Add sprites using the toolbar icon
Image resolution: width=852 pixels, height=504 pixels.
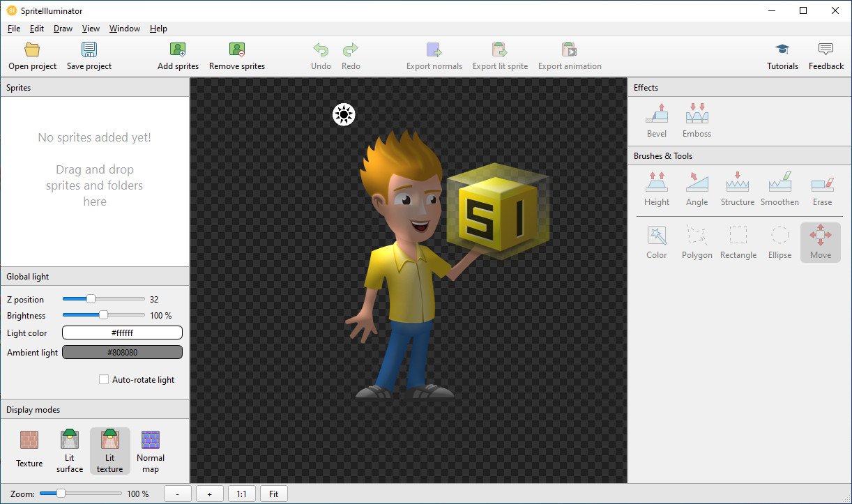pyautogui.click(x=178, y=50)
